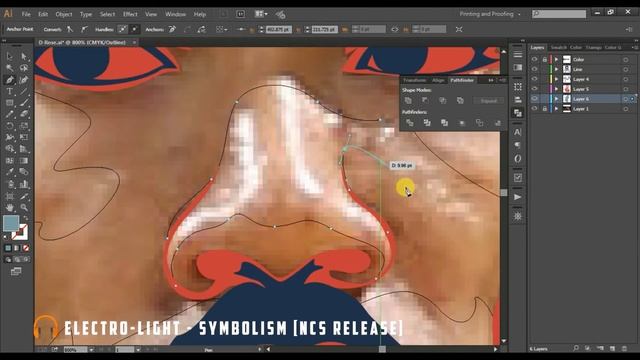Expand the Color layer contents
The height and width of the screenshot is (360, 640).
tap(556, 59)
